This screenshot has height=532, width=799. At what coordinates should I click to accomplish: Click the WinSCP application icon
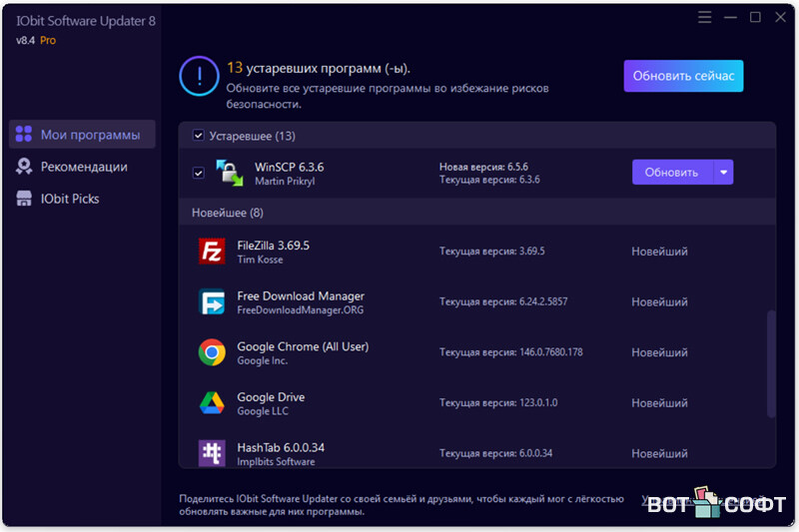click(x=230, y=173)
